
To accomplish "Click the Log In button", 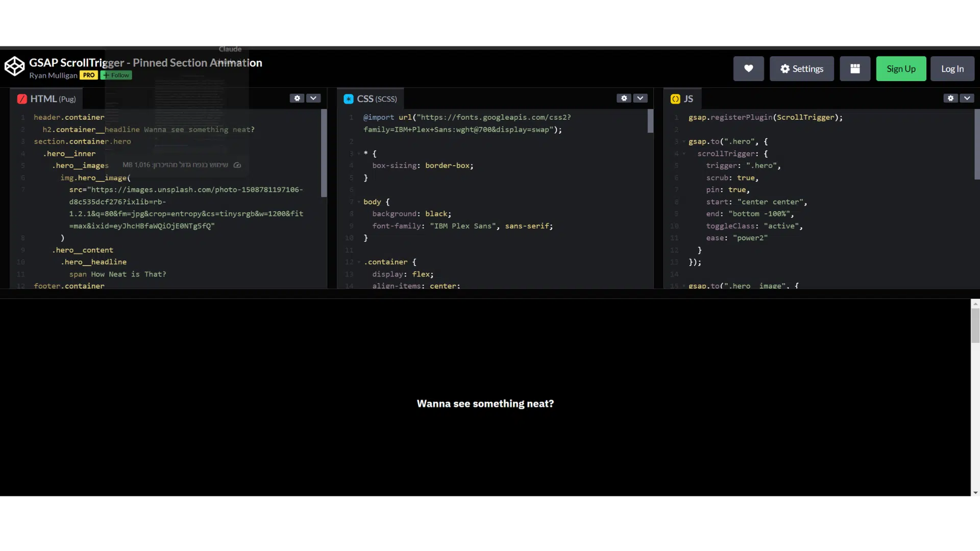I will point(952,69).
